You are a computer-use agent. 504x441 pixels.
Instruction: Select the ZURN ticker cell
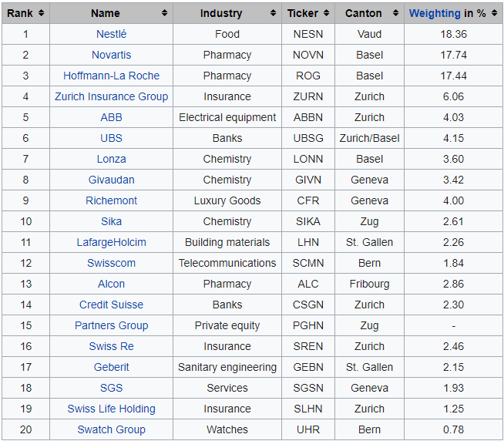point(308,96)
